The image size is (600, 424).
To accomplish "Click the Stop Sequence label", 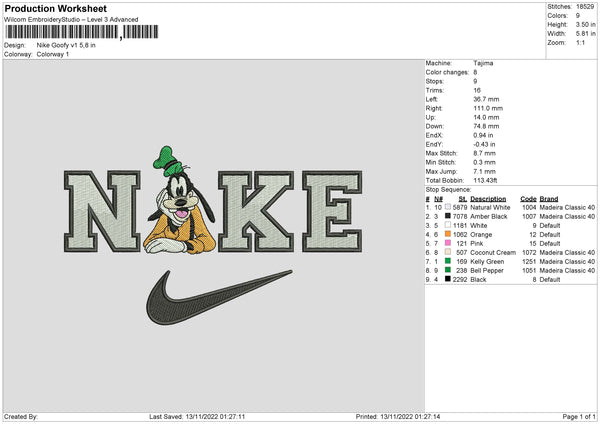I will click(x=448, y=190).
